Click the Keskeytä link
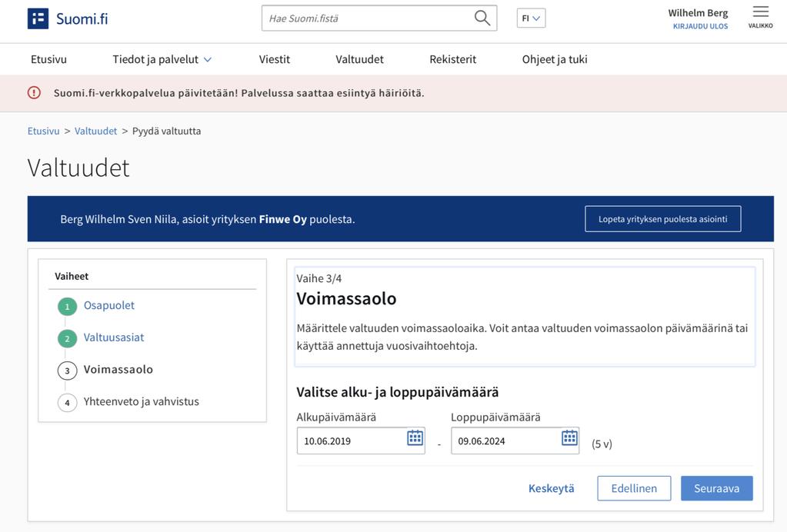 point(551,488)
